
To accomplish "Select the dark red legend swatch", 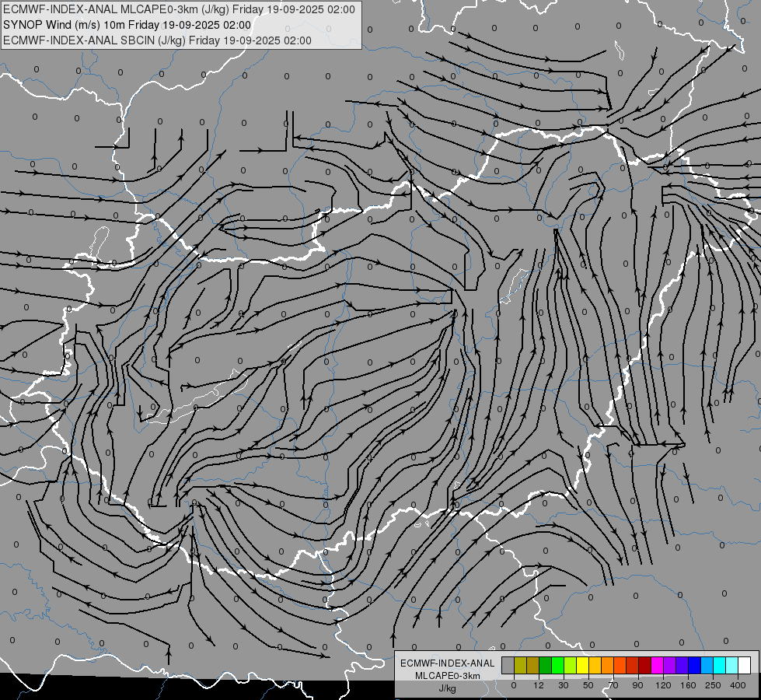I will (645, 665).
